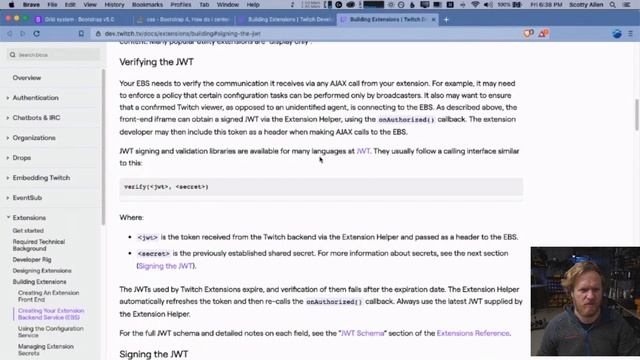The height and width of the screenshot is (360, 640).
Task: Open volume control in menu bar
Action: point(488,5)
